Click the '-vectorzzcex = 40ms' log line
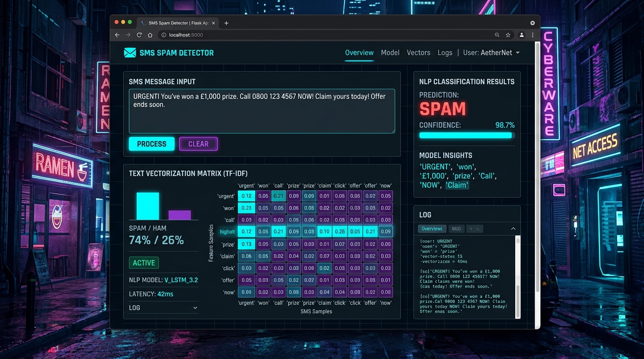This screenshot has height=359, width=644. 443,262
